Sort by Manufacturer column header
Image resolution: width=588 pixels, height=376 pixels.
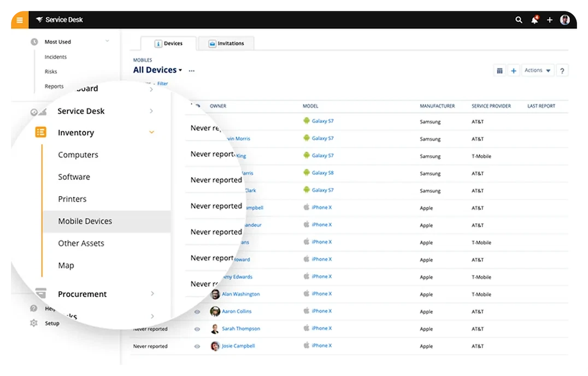(437, 106)
